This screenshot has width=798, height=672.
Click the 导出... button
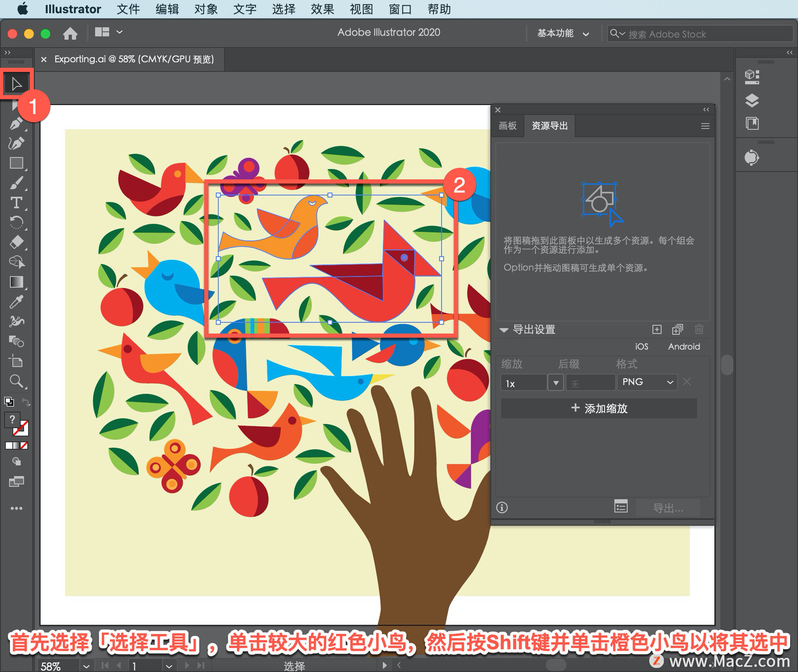(668, 508)
